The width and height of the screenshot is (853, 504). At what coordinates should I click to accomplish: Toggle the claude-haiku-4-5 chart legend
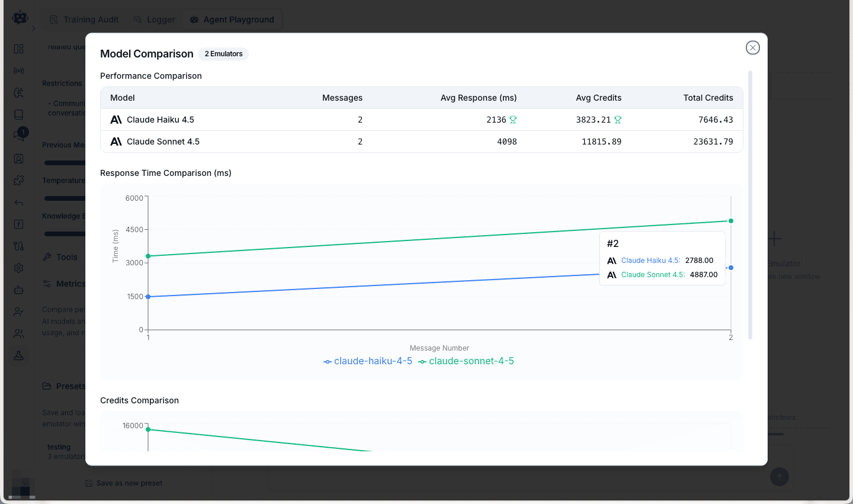click(x=373, y=361)
